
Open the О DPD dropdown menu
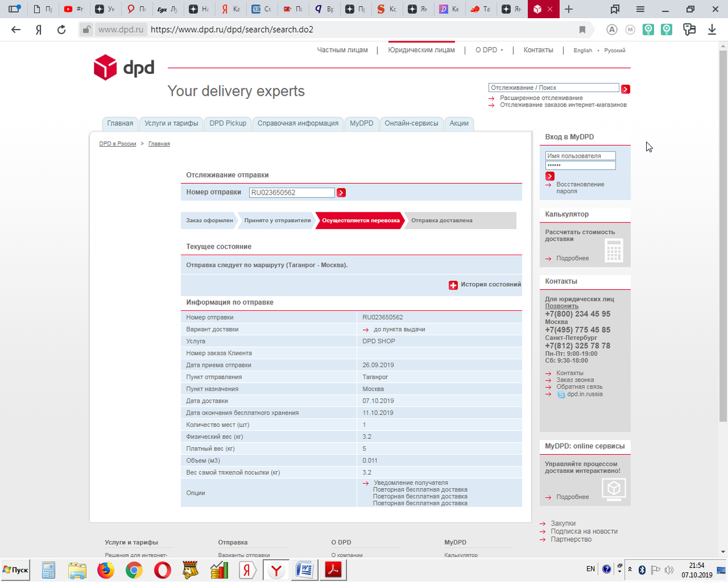click(x=489, y=50)
